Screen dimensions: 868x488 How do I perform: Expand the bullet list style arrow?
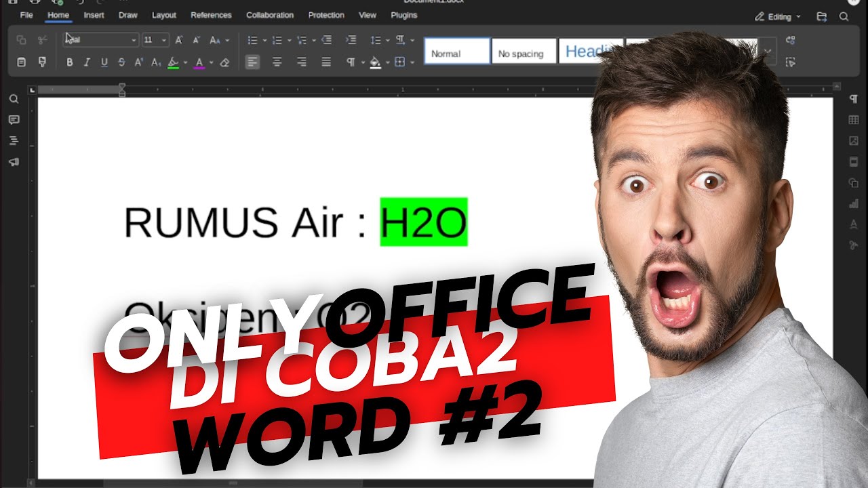point(264,40)
